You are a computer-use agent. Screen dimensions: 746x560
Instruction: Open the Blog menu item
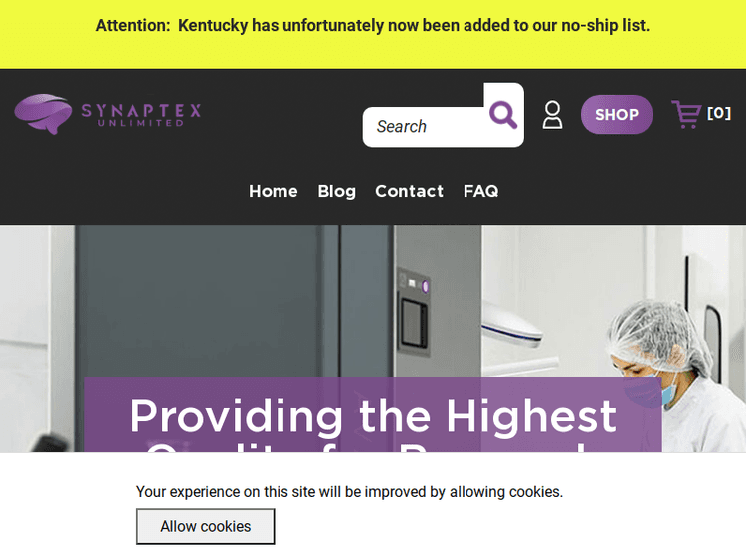coord(336,191)
